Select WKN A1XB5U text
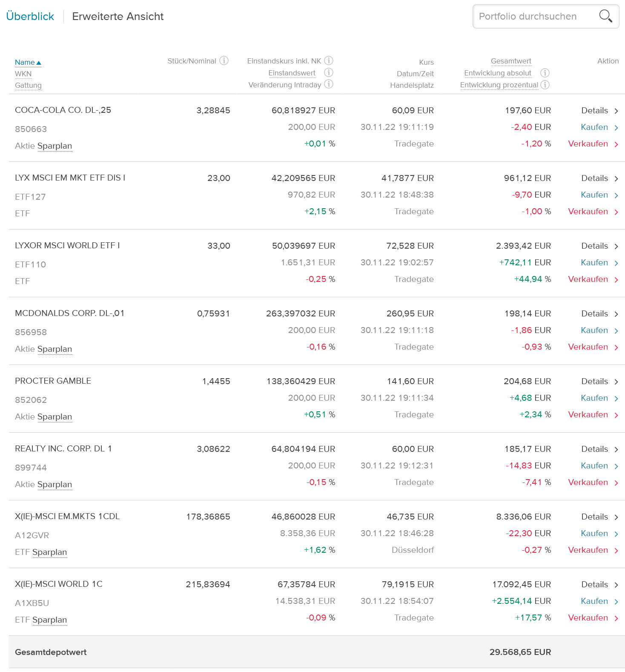 click(32, 603)
